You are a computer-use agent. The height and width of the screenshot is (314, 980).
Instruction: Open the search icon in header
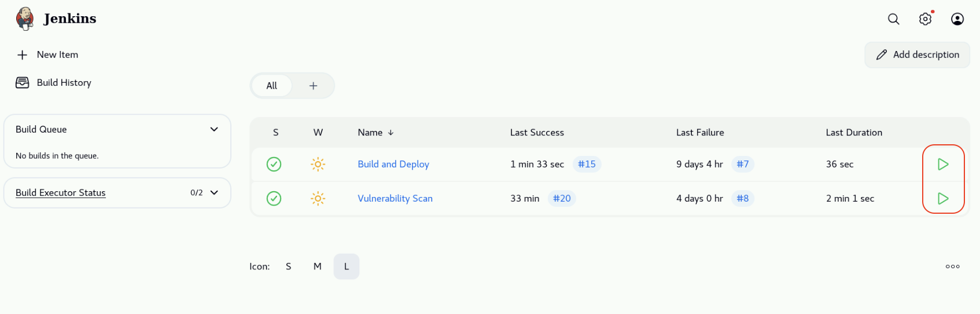(x=893, y=19)
